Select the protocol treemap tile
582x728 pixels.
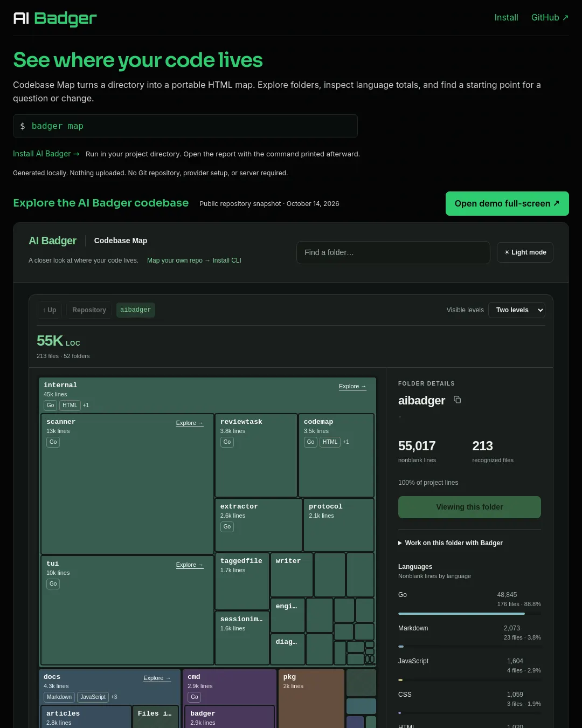[339, 525]
